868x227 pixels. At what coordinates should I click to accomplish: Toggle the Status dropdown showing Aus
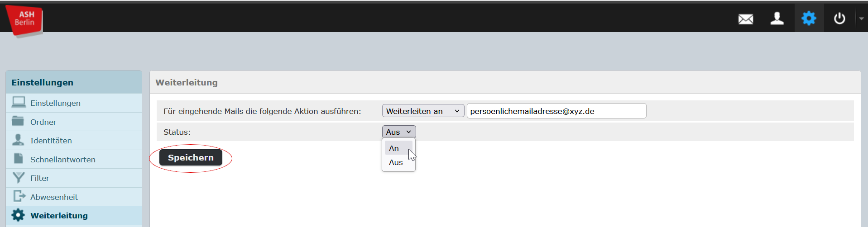click(399, 132)
